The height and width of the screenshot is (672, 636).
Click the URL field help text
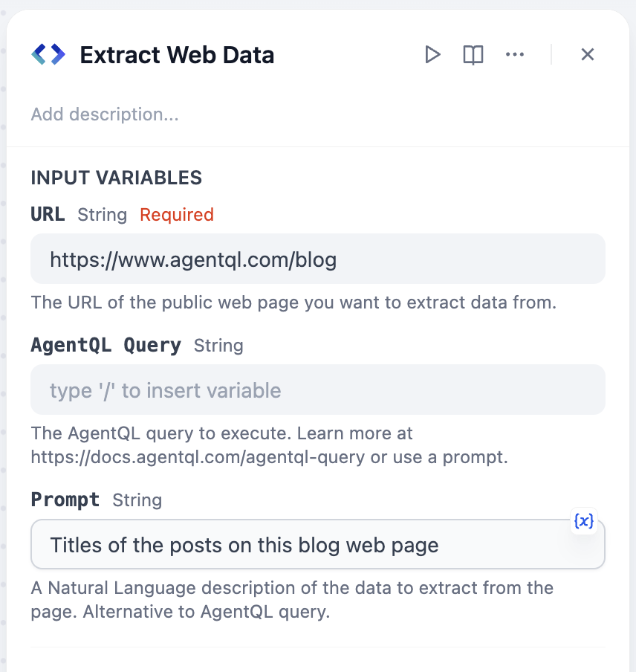(293, 303)
